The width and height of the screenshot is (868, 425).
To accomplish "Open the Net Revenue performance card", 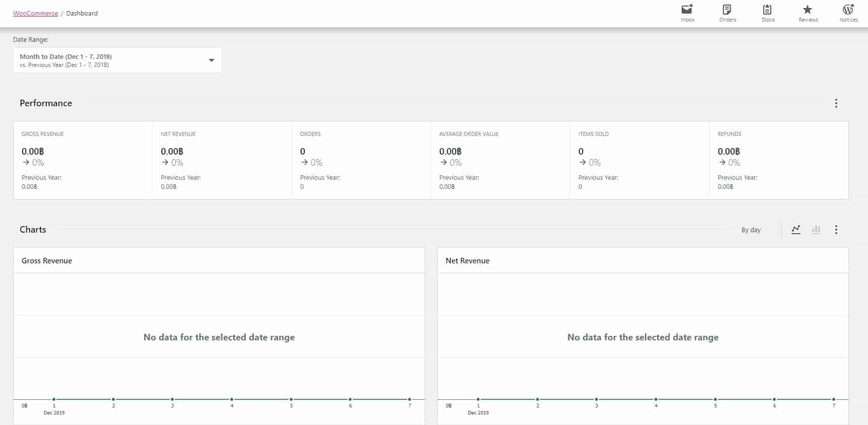I will (x=222, y=160).
